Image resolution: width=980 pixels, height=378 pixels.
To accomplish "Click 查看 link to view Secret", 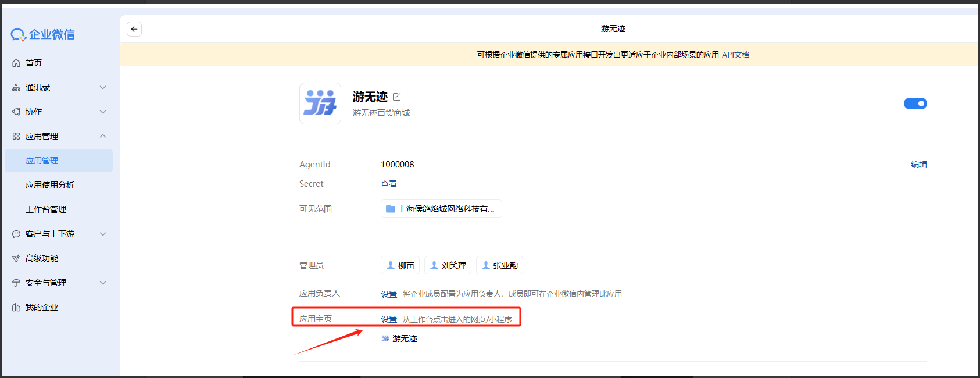I will point(389,184).
